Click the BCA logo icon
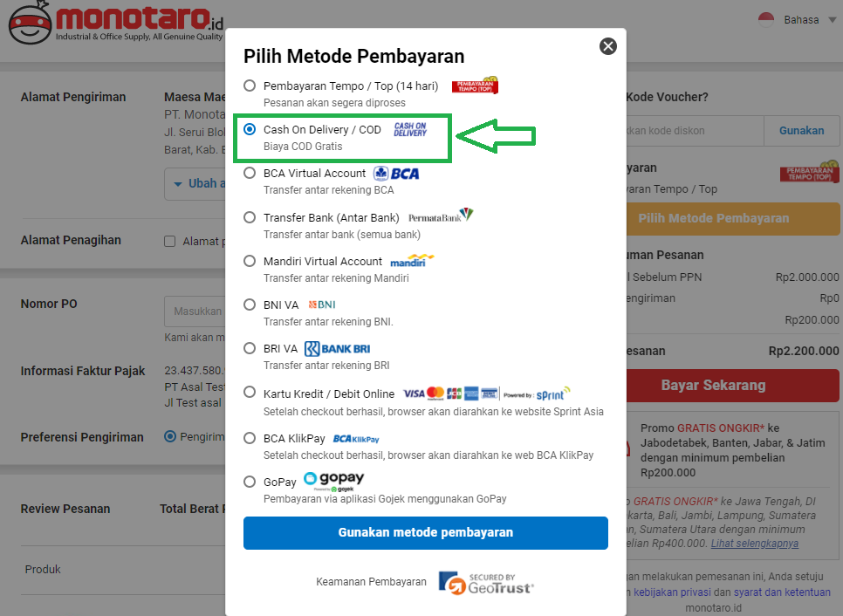843x616 pixels. [x=396, y=174]
